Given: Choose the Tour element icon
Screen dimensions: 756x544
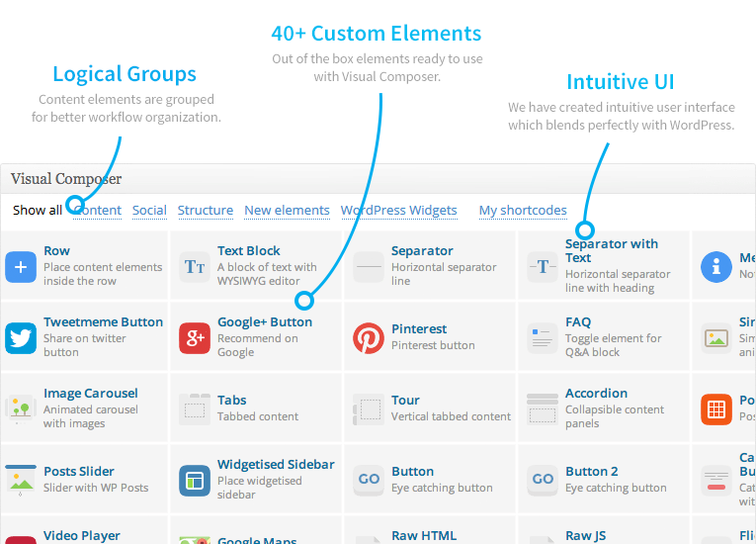Looking at the screenshot, I should click(369, 409).
